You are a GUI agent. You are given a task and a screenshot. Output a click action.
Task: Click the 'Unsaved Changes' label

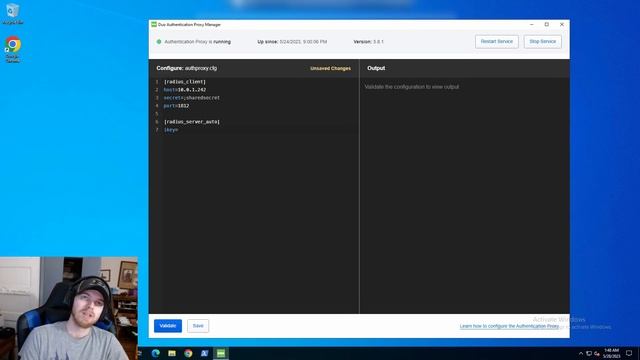pyautogui.click(x=330, y=69)
